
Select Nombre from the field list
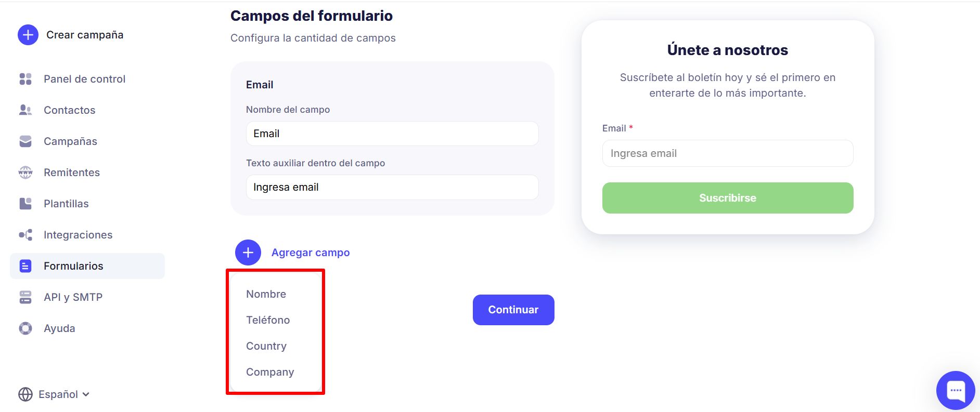point(266,294)
